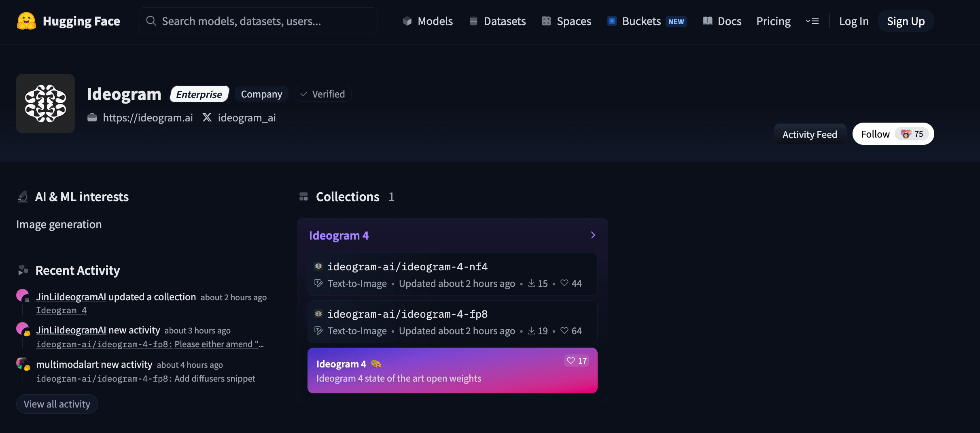
Task: Open the Datasets navigation item
Action: tap(498, 21)
